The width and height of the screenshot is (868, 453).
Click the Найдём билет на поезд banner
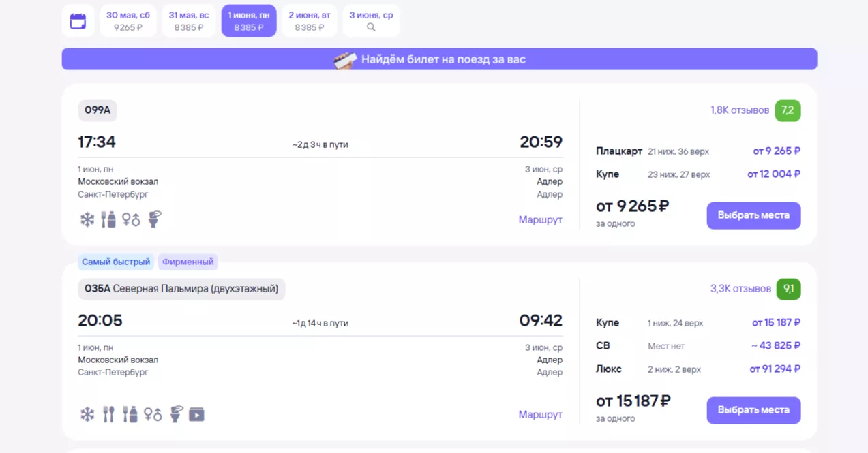(439, 59)
